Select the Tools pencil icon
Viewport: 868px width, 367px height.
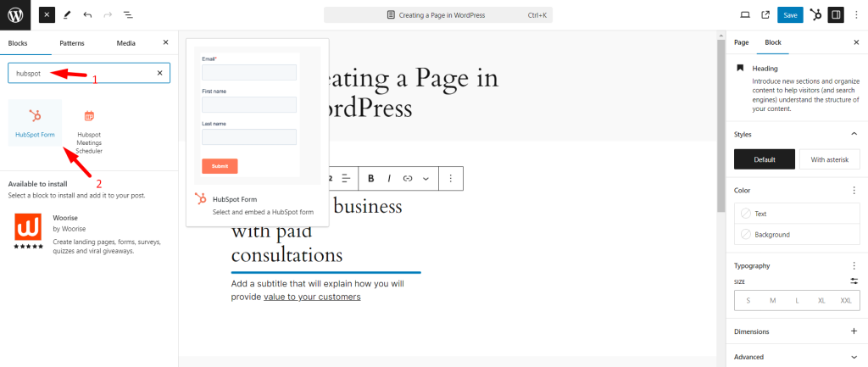pos(68,15)
